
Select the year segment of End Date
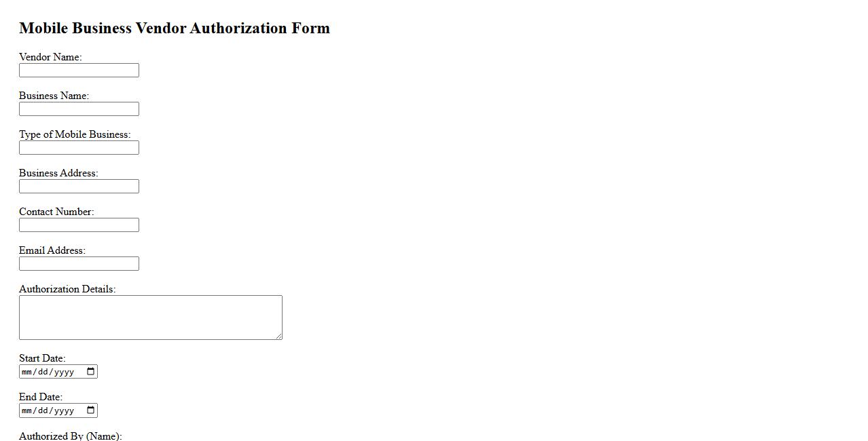64,410
